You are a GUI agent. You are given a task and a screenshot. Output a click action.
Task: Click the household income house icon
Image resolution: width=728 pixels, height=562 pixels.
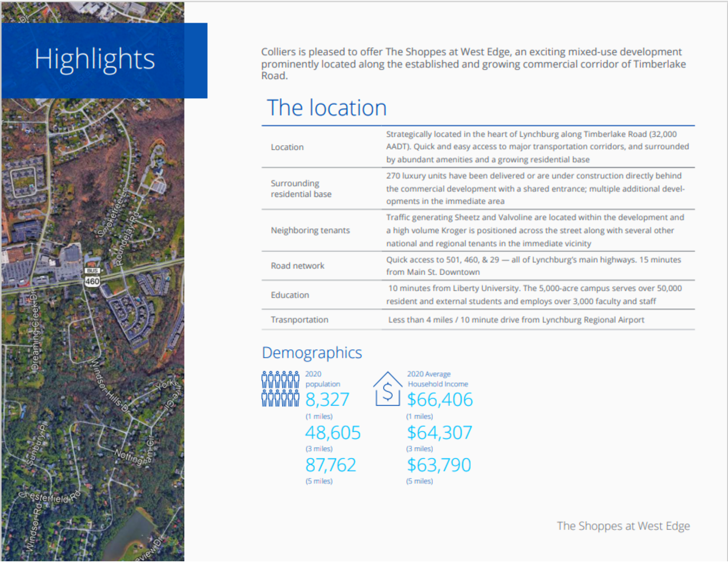388,389
